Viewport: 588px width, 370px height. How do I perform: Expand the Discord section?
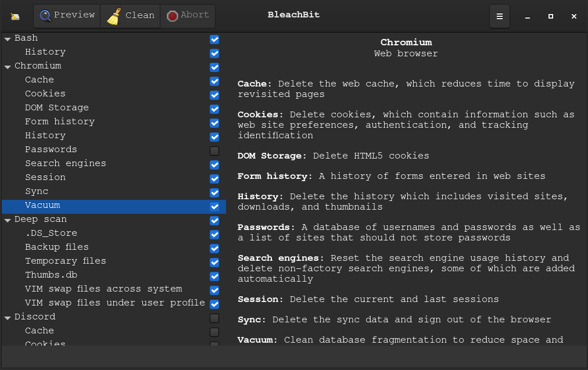(x=7, y=317)
